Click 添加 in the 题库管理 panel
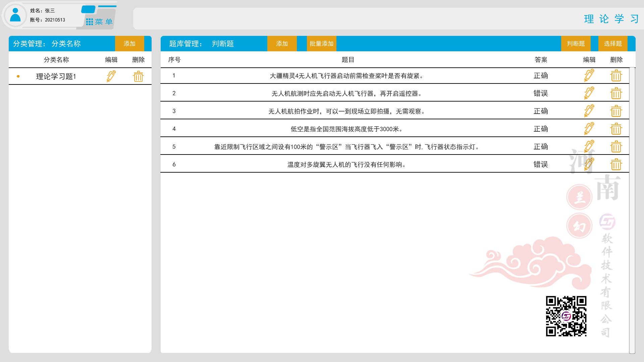The image size is (644, 362). (282, 43)
